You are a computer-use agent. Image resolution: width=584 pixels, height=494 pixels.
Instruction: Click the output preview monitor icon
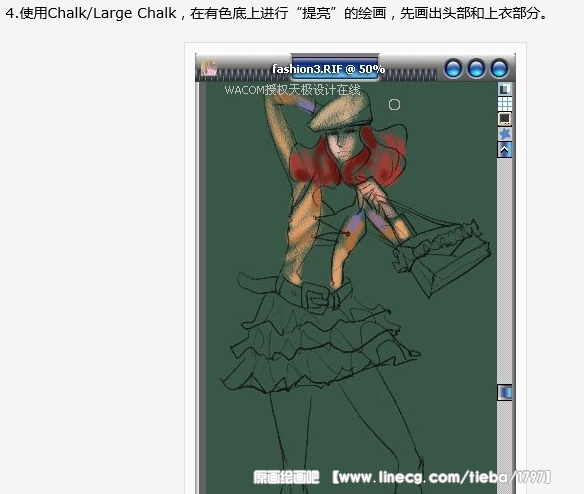pos(505,119)
